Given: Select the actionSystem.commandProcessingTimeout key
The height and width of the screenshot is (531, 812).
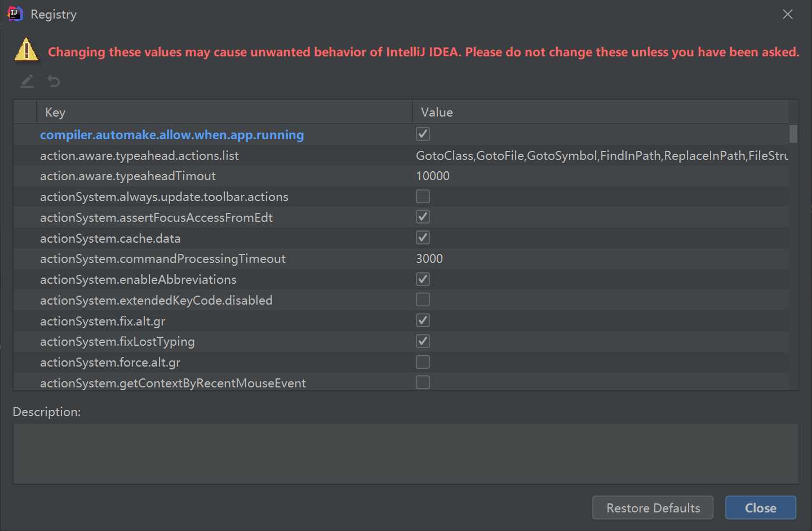Looking at the screenshot, I should pos(163,259).
